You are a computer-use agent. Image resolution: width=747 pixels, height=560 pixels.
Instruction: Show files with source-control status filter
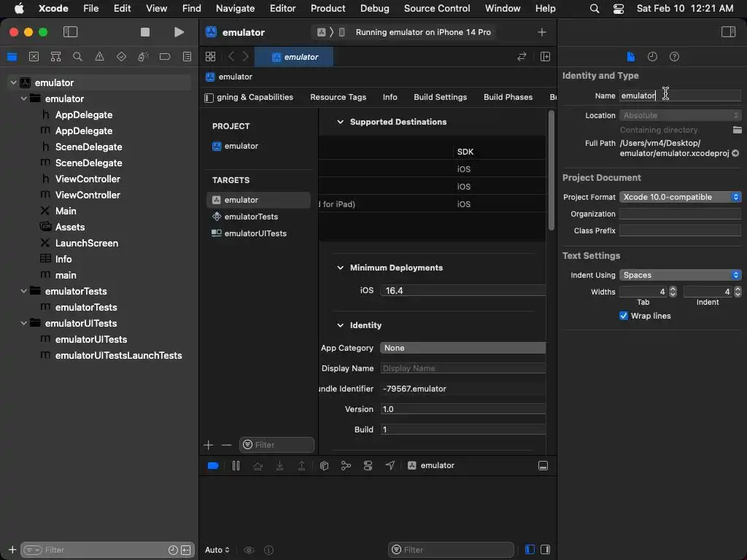tap(186, 550)
